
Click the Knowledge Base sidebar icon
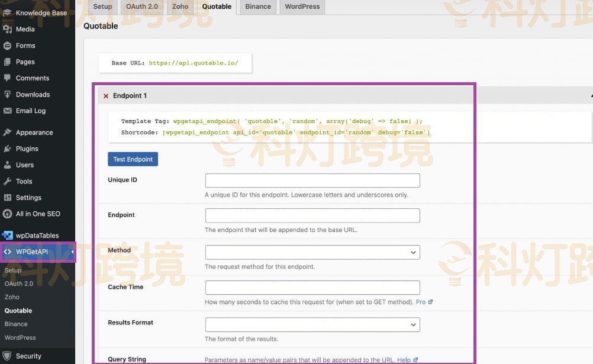click(x=7, y=13)
